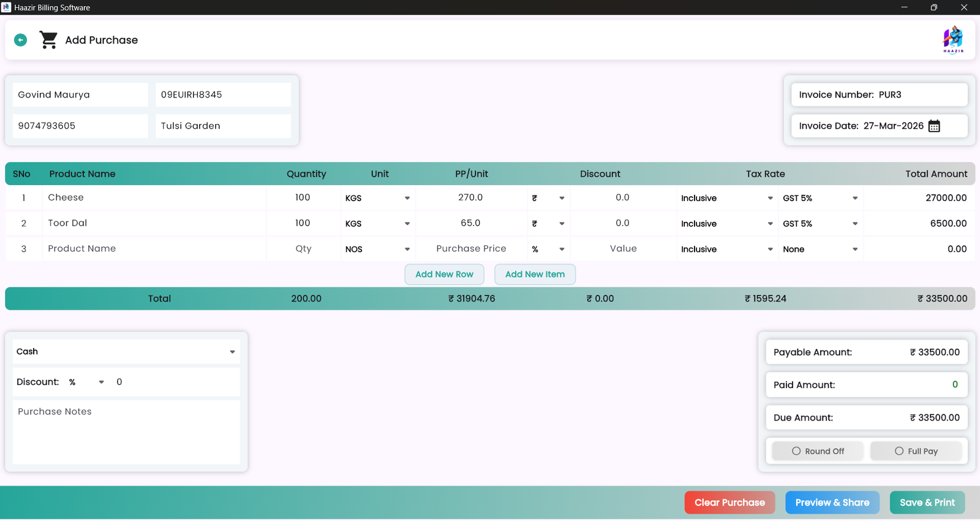980x521 pixels.
Task: Open the None tax rate dropdown in row 3
Action: click(x=820, y=249)
